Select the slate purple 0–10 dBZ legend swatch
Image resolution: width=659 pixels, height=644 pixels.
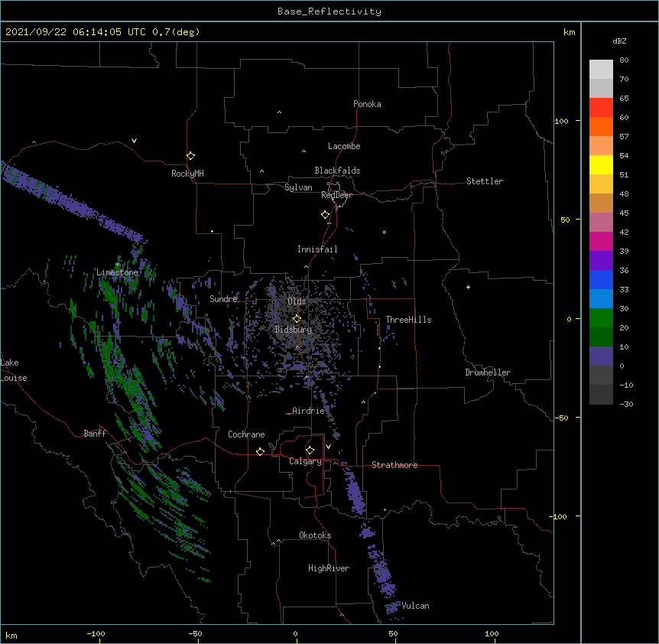[601, 356]
